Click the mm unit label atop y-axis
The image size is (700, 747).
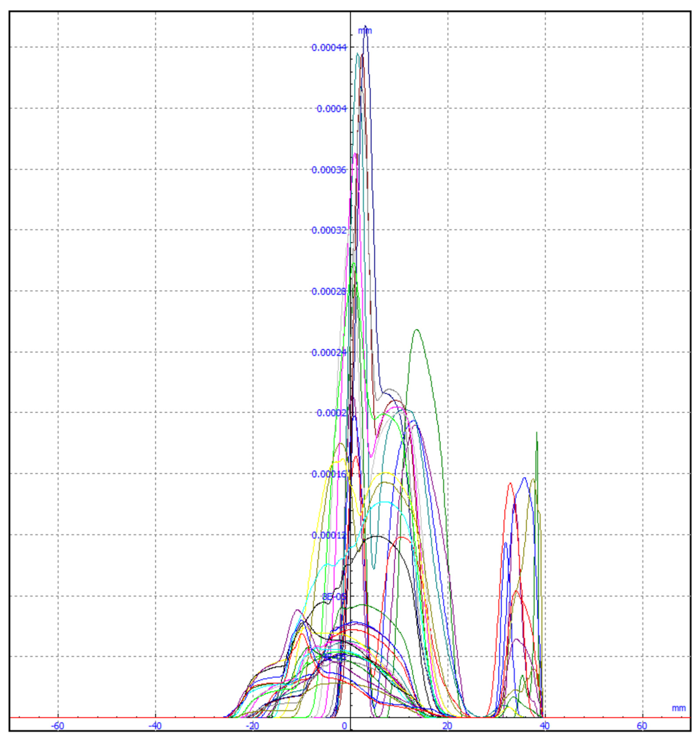[x=365, y=31]
